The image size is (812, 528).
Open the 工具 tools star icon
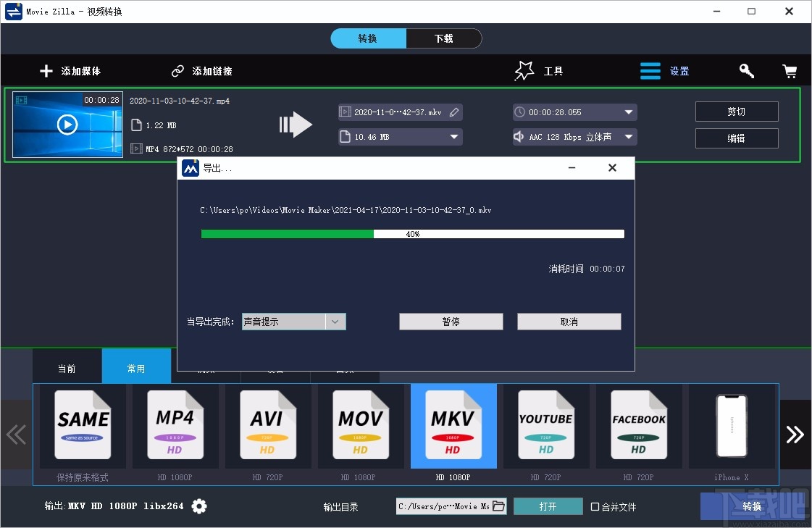coord(523,70)
